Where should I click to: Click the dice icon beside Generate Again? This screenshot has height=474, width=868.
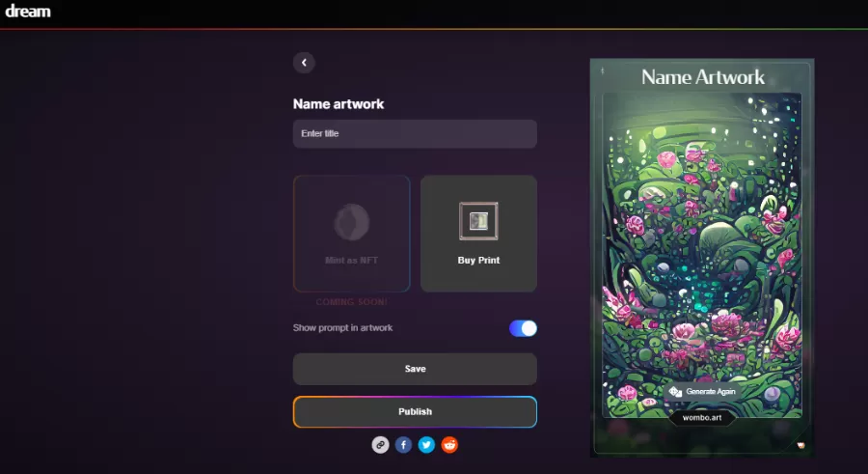[675, 392]
